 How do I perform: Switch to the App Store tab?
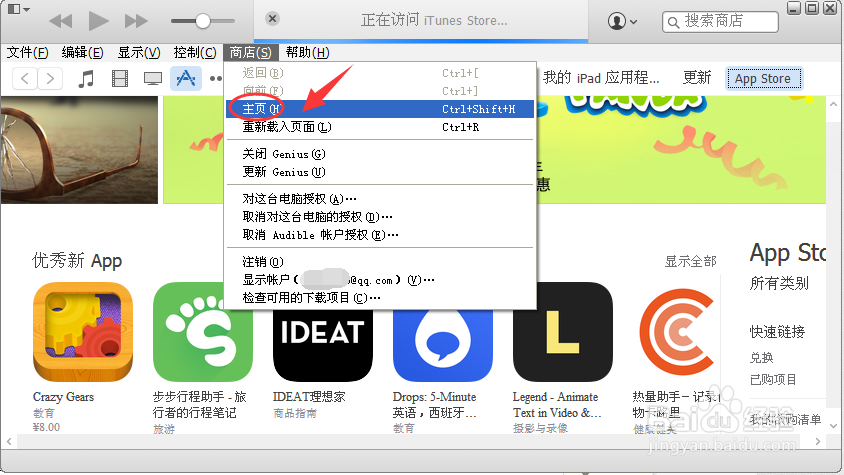763,79
